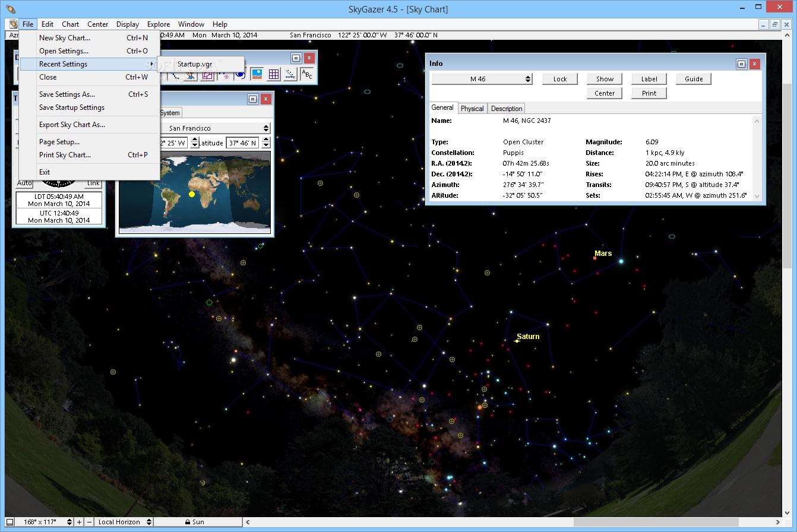The width and height of the screenshot is (797, 532).
Task: Open the field of view 168° x 117° dropdown
Action: point(45,522)
